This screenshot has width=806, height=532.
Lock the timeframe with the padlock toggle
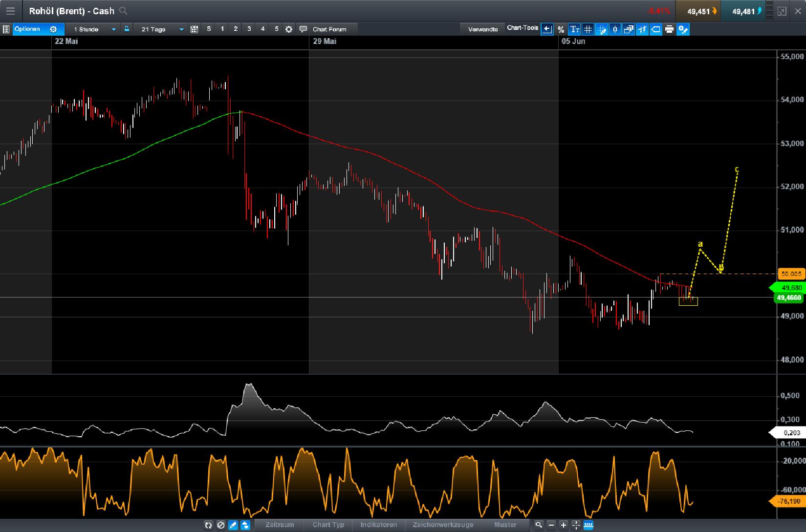(127, 29)
